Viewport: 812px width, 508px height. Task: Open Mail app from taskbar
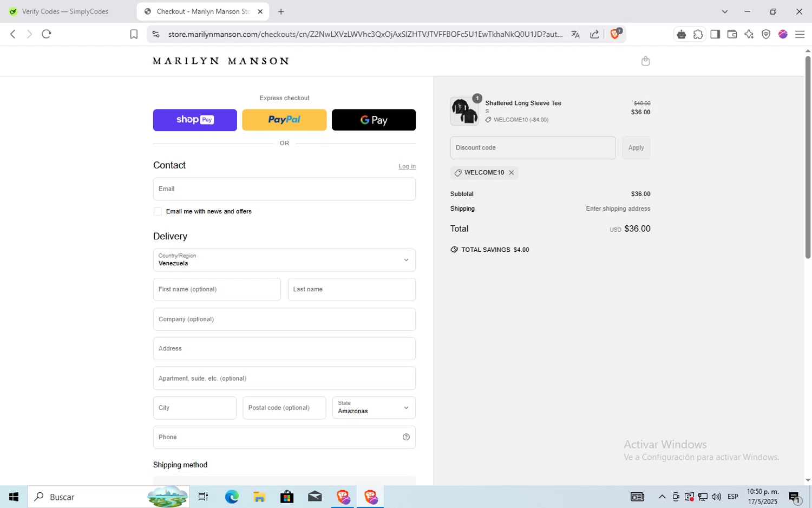coord(315,497)
